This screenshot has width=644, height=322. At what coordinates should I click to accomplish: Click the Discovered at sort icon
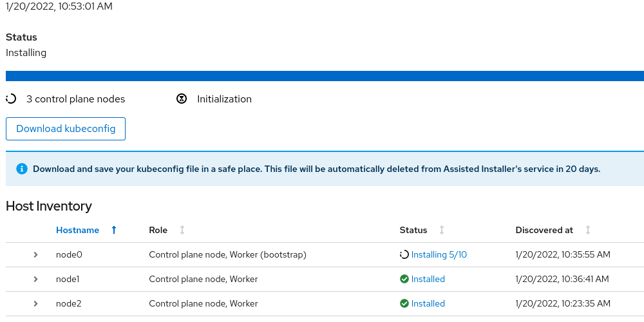[x=588, y=230]
